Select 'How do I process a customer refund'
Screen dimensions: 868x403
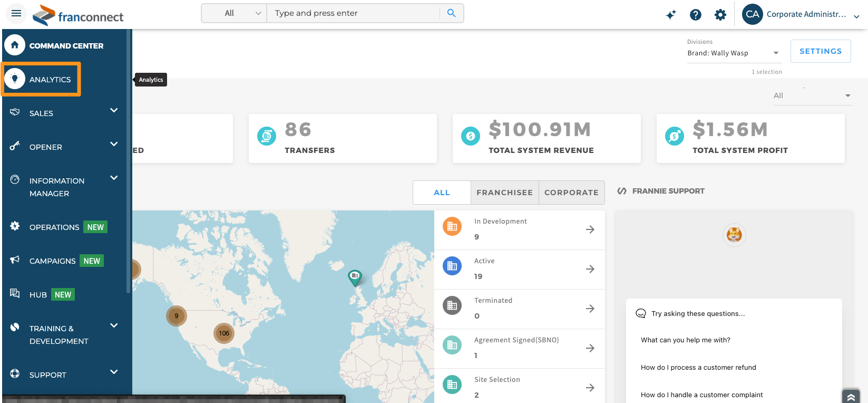click(x=698, y=368)
